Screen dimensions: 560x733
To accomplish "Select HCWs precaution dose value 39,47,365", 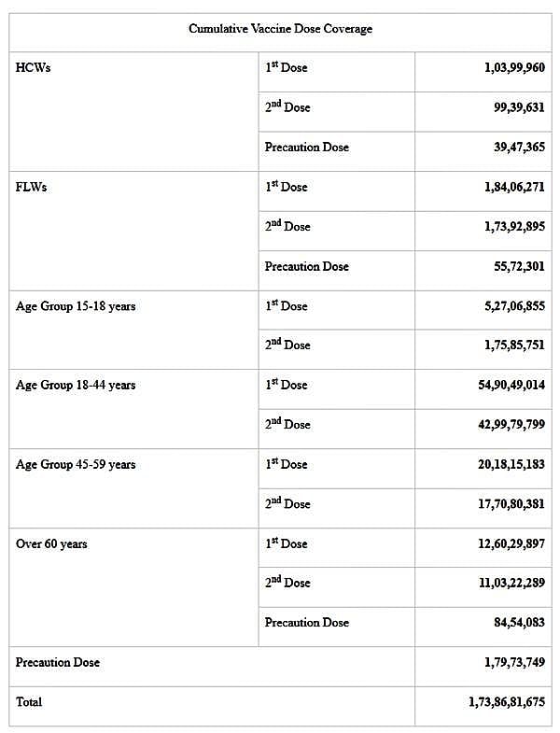I will [518, 148].
